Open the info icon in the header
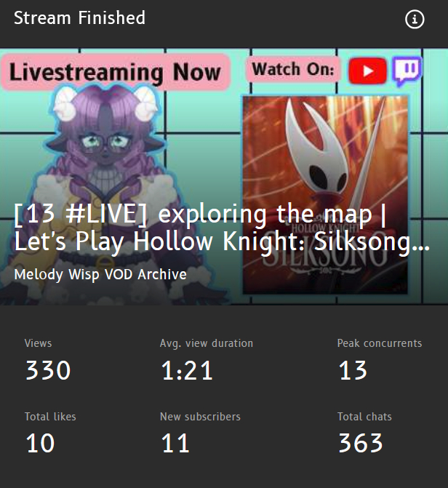Viewport: 448px width, 488px height. click(x=415, y=20)
